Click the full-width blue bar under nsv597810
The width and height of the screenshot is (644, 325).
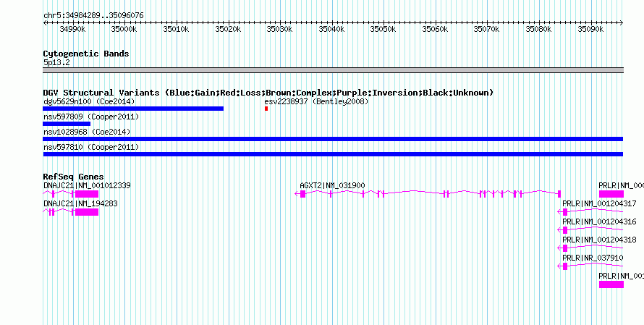coord(333,154)
